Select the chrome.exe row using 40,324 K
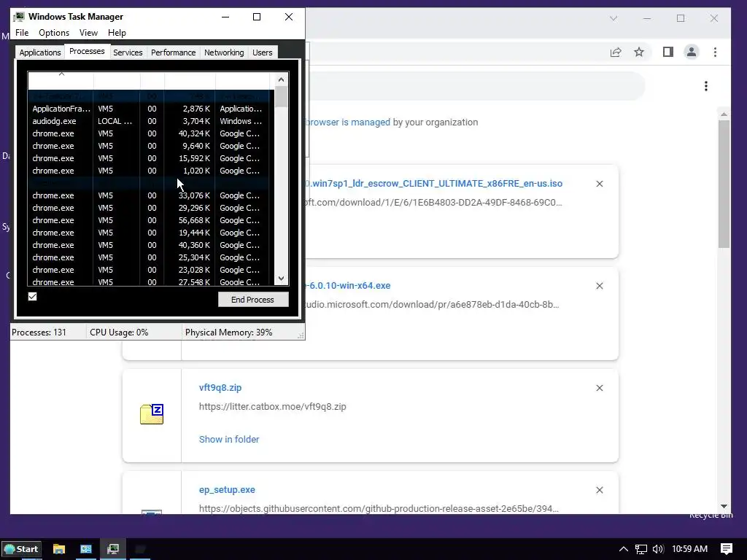 [150, 134]
